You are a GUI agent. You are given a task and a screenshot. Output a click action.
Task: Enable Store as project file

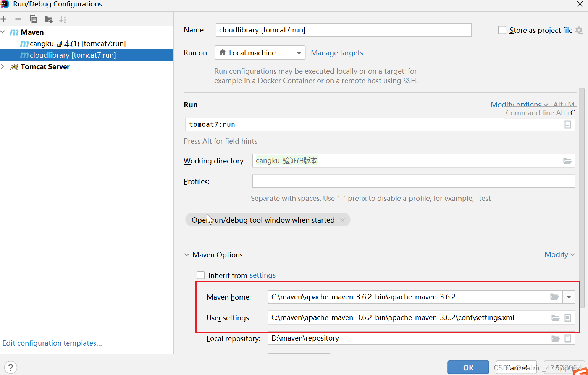point(502,30)
